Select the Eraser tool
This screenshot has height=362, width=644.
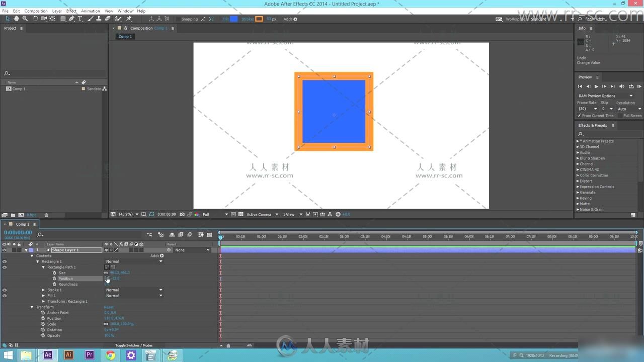point(107,19)
